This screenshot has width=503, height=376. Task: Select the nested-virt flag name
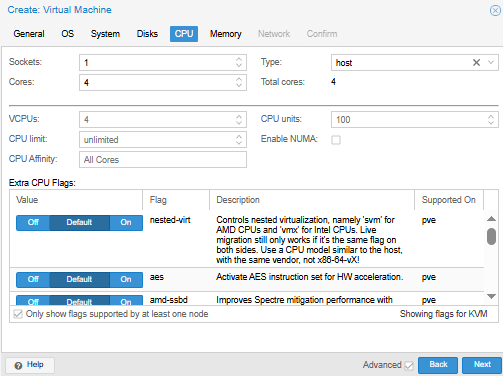170,220
